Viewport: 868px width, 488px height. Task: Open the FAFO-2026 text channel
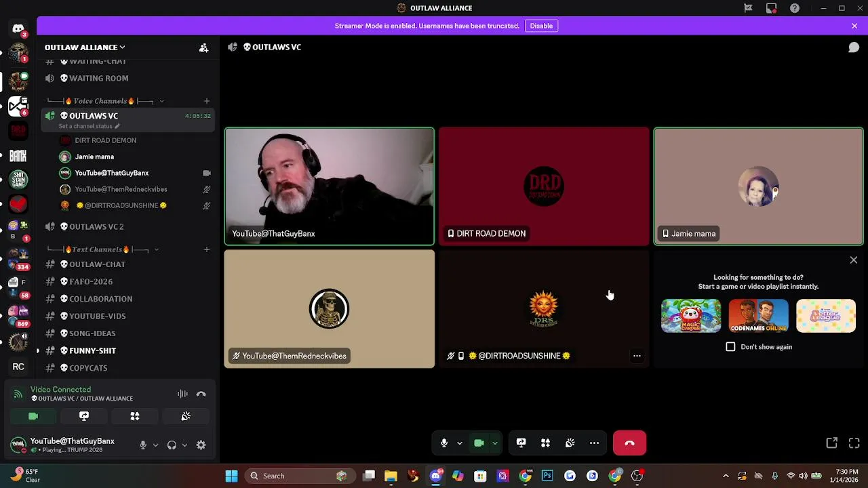(x=128, y=281)
